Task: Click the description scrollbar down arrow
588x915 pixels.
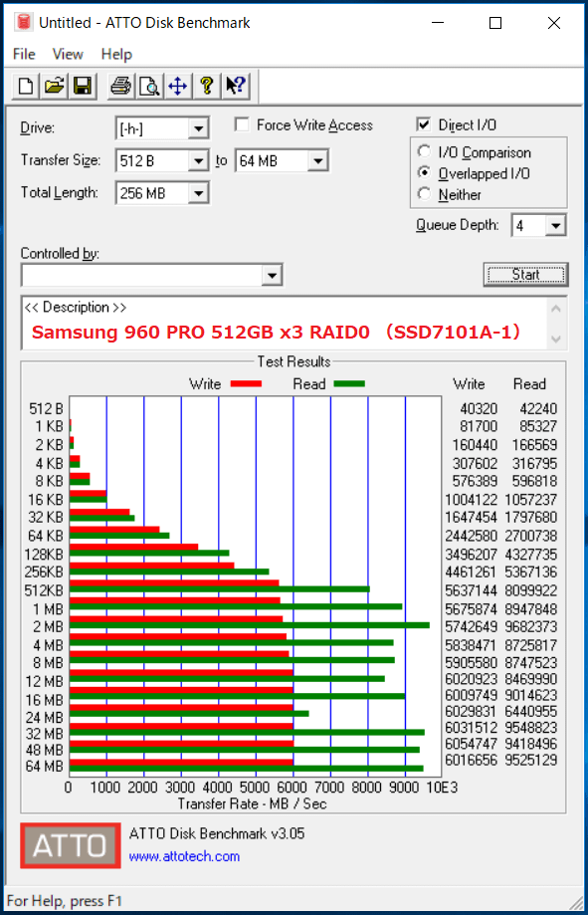Action: click(x=556, y=339)
